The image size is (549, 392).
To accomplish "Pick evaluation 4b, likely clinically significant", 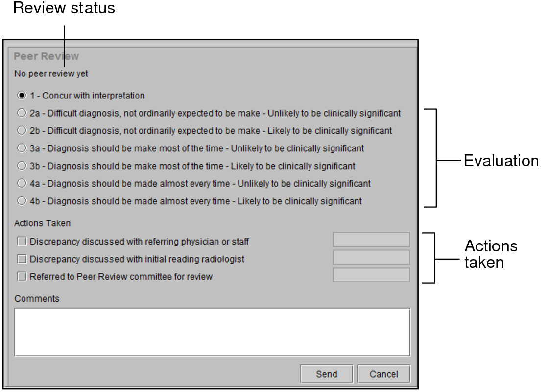I will tap(21, 201).
